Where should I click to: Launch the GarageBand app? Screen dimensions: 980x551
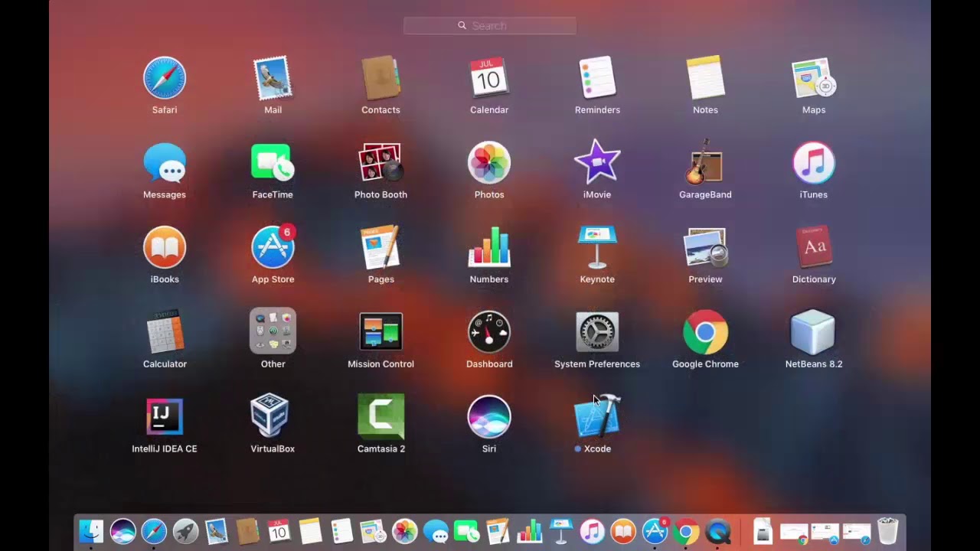click(705, 163)
